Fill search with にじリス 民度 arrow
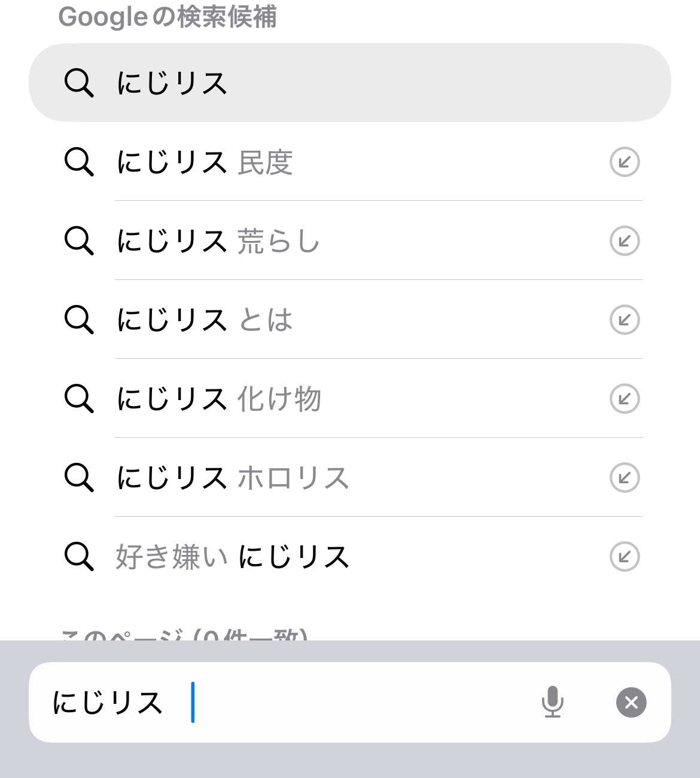700x778 pixels. (625, 162)
